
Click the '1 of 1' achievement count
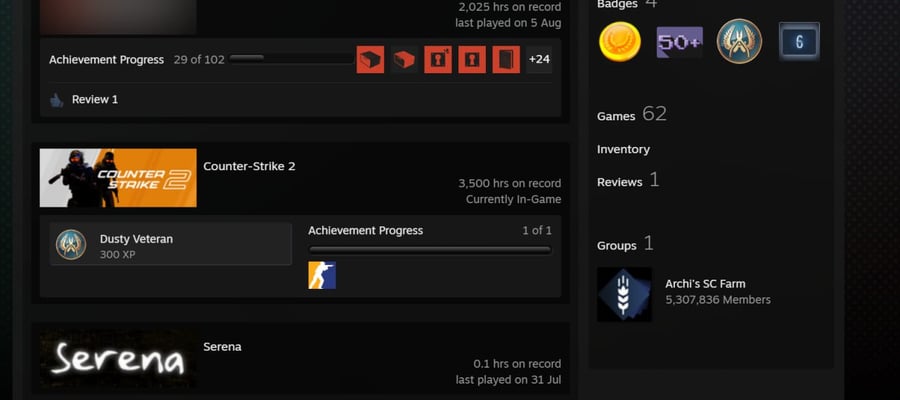[537, 231]
